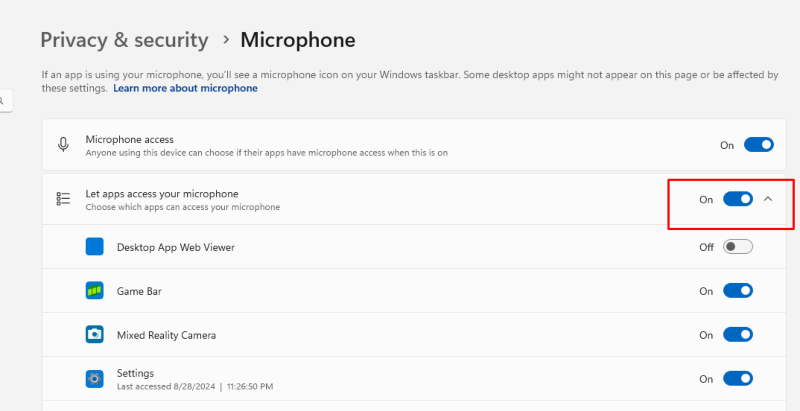Turn off the Microphone access toggle
Image resolution: width=800 pixels, height=411 pixels.
pyautogui.click(x=759, y=145)
